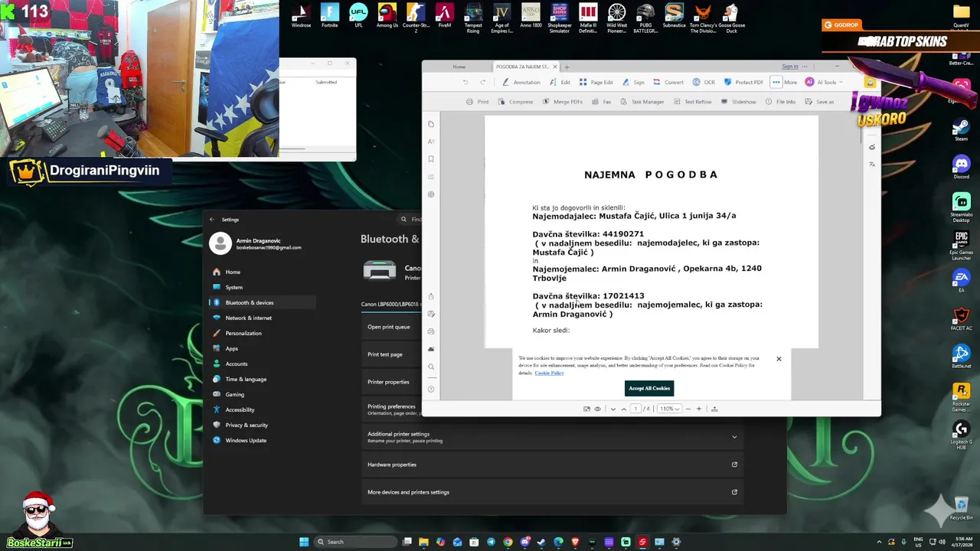Open Merge PDFs tool
Image resolution: width=980 pixels, height=551 pixels.
point(562,102)
